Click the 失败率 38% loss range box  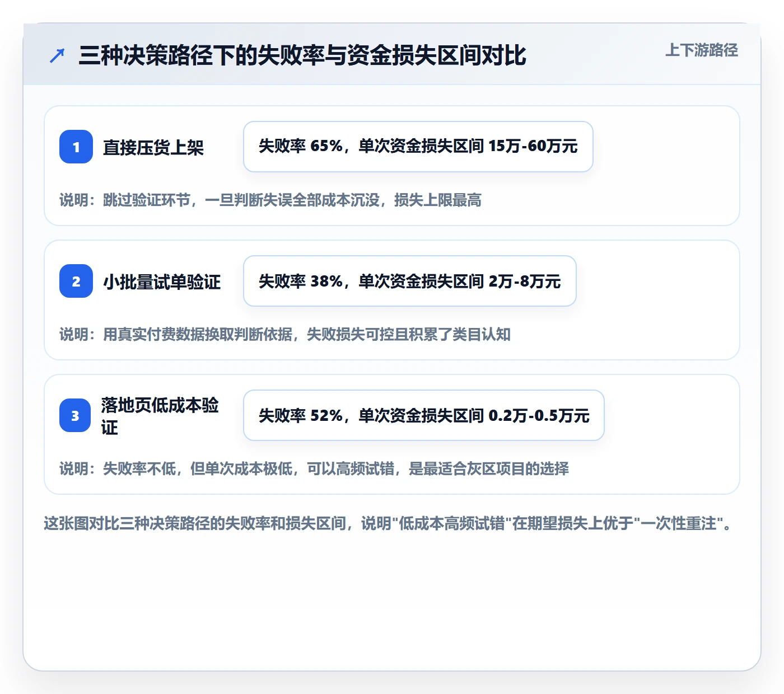pos(410,281)
